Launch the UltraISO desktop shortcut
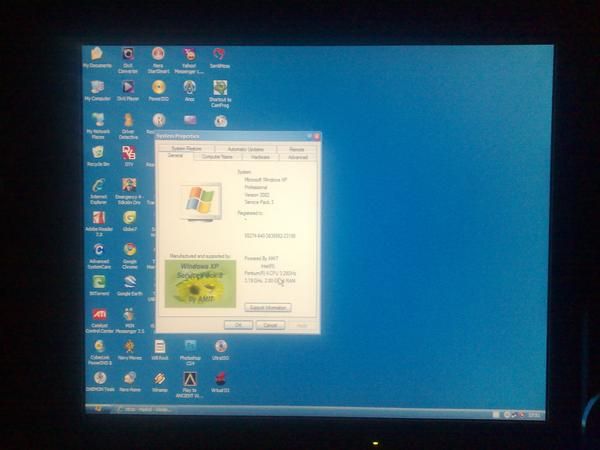The image size is (600, 450). [x=220, y=350]
